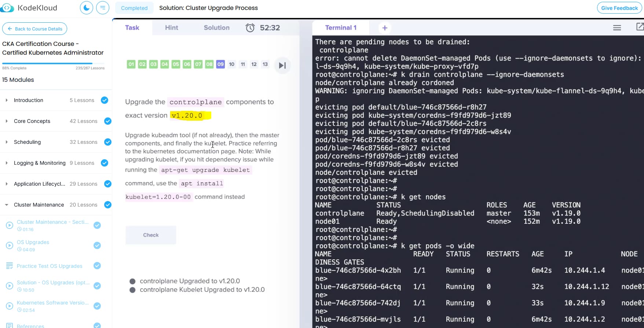This screenshot has width=644, height=328.
Task: Click play icon for Cluster Maintenance Section lesson
Action: [10, 225]
